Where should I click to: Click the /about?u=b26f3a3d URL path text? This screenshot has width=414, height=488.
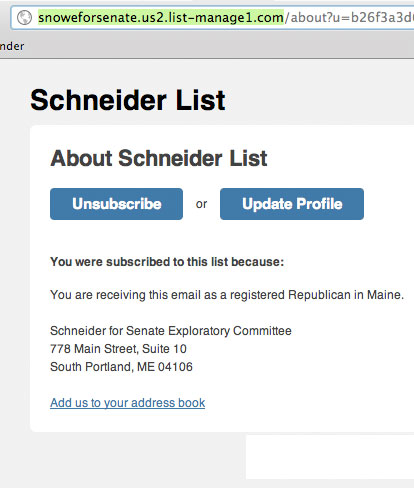pyautogui.click(x=349, y=17)
